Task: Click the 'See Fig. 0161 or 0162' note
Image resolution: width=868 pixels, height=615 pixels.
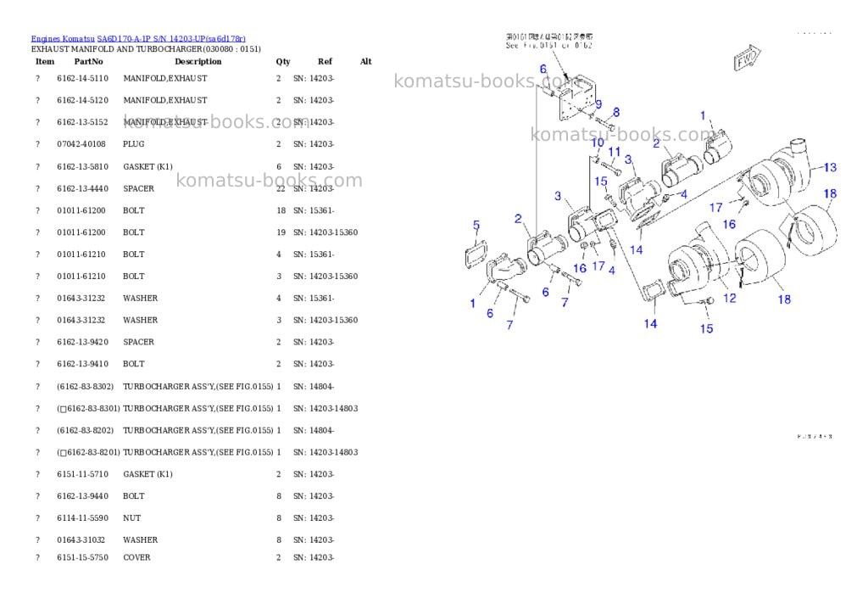Action: (x=548, y=46)
